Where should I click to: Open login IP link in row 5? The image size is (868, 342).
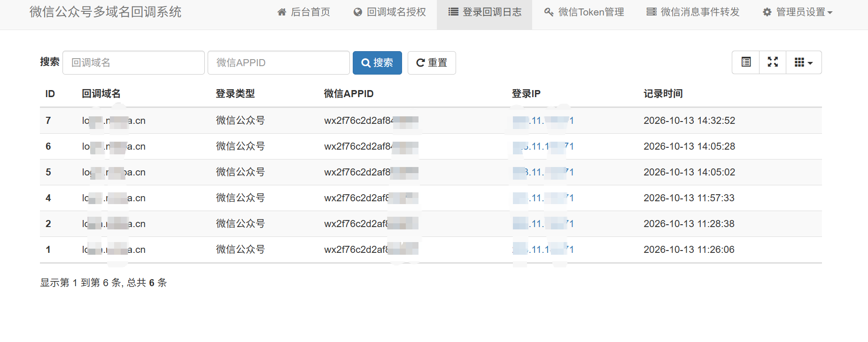click(x=543, y=172)
